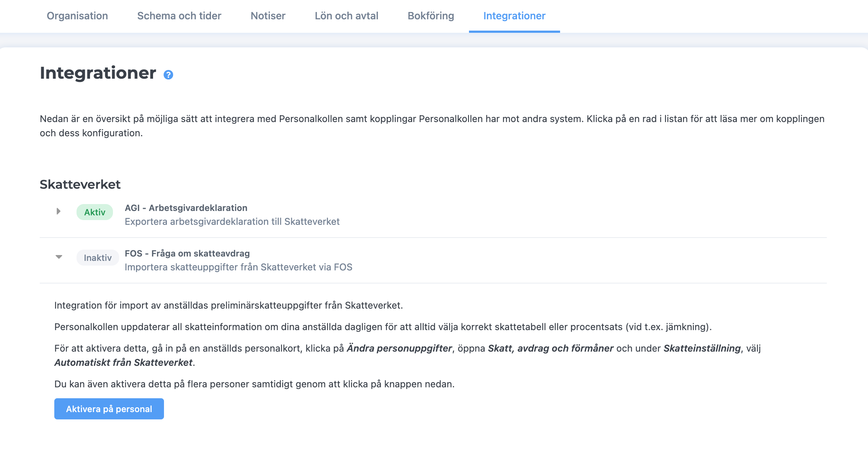Screen dimensions: 868x454
Task: Click the Integrationer tab
Action: click(514, 16)
